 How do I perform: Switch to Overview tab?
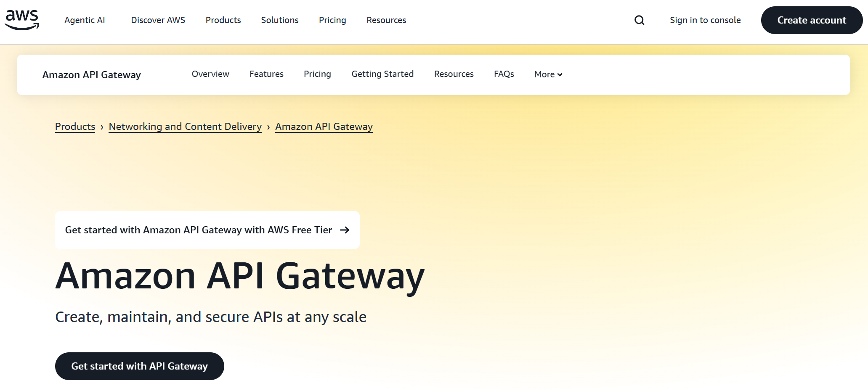pyautogui.click(x=210, y=74)
